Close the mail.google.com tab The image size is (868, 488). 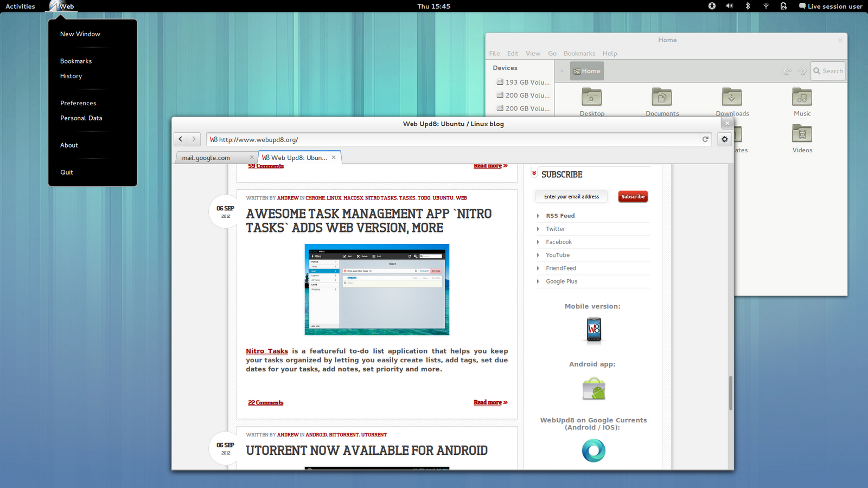click(252, 157)
